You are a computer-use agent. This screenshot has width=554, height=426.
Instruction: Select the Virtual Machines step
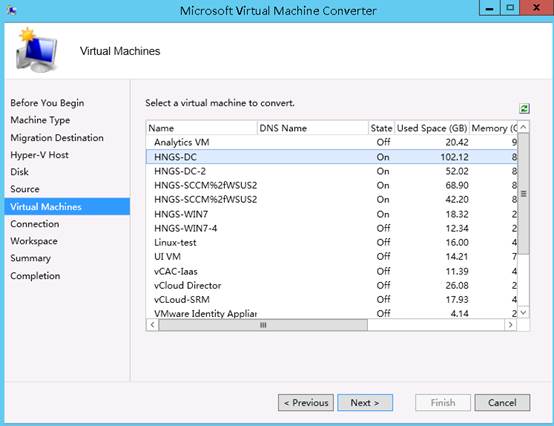tap(67, 206)
